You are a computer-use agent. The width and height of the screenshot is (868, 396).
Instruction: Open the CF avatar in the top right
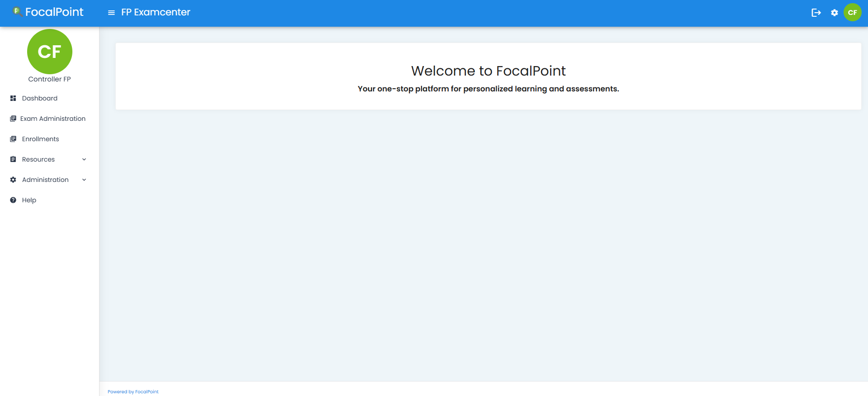[853, 12]
